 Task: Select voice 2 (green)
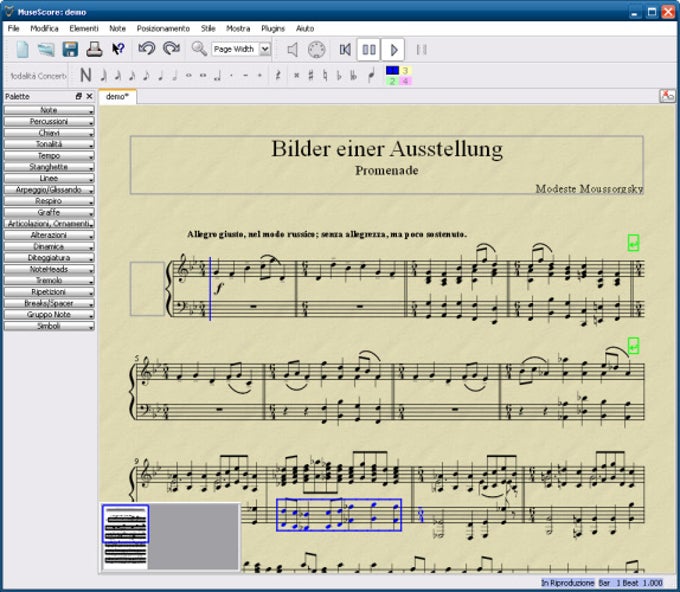[392, 81]
